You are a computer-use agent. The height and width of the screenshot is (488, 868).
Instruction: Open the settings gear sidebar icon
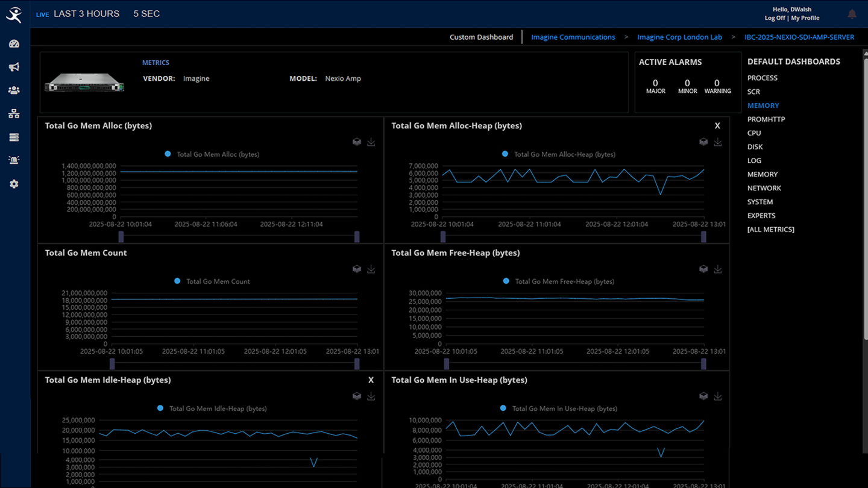(x=14, y=184)
